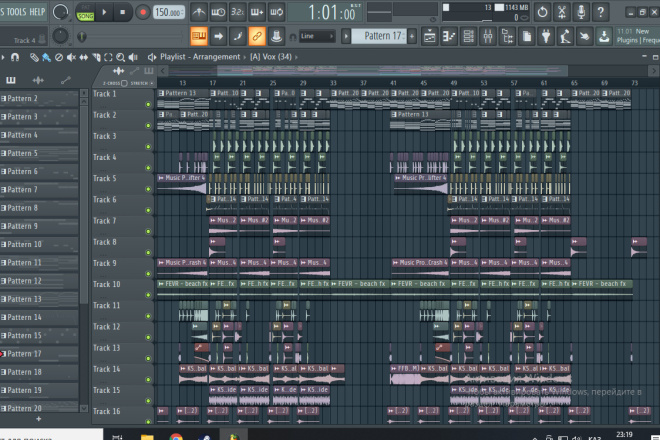660x440 pixels.
Task: Toggle wait for input to start playing
Action: 218,12
